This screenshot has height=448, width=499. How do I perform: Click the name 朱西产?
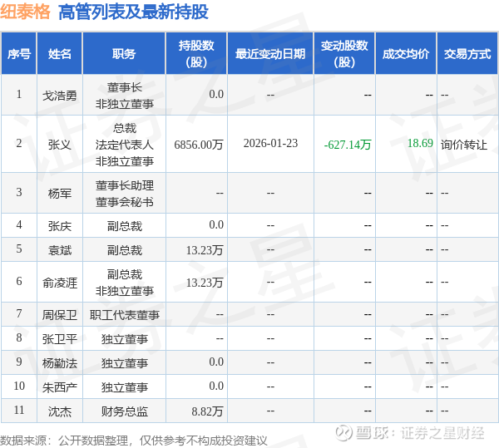coord(60,387)
